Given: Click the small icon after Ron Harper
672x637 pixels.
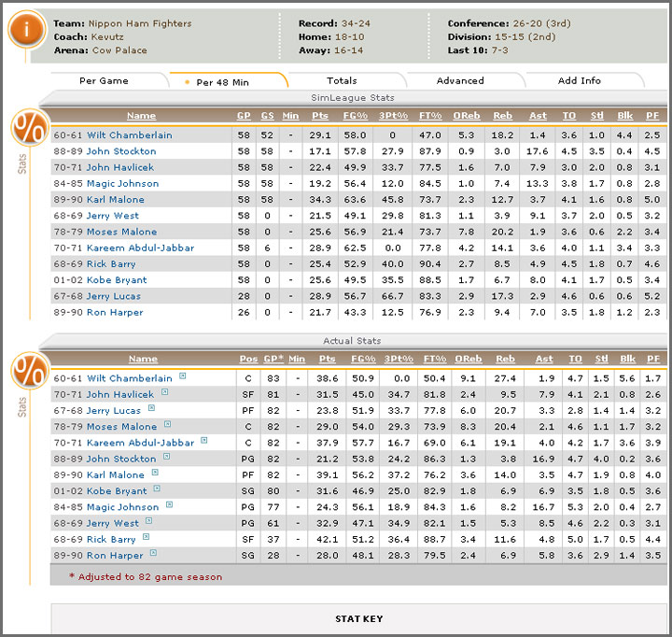Looking at the screenshot, I should [x=151, y=555].
